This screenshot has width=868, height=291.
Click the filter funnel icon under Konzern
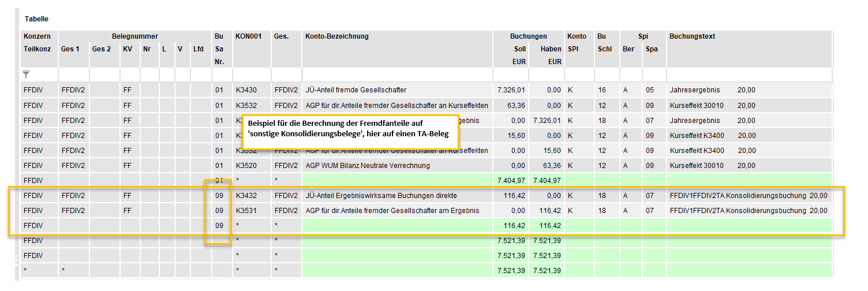coord(26,74)
